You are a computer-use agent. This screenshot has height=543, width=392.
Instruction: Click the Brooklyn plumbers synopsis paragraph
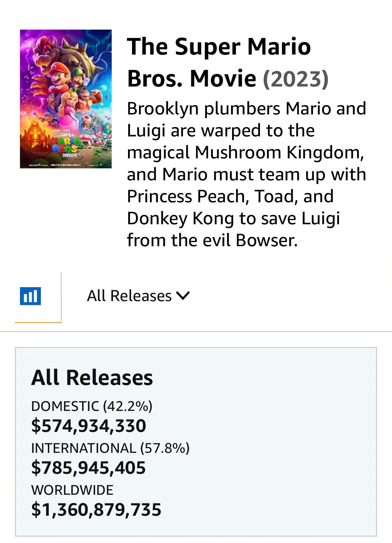coord(246,174)
